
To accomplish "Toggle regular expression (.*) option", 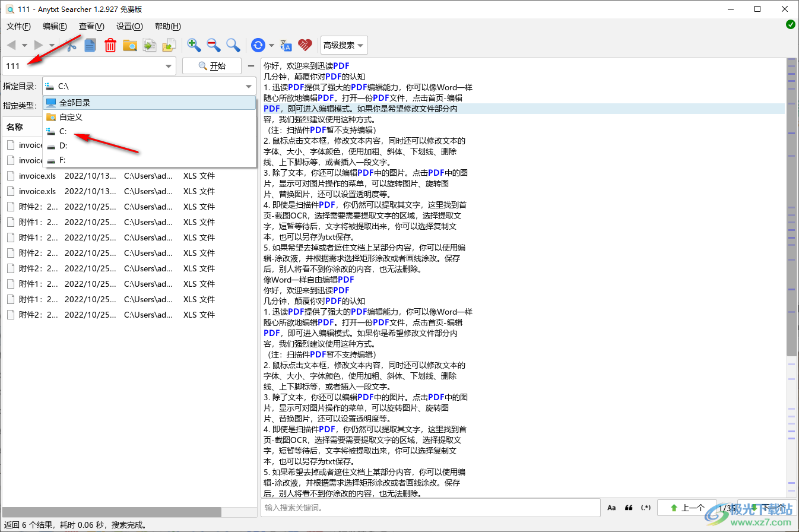I will [x=646, y=508].
